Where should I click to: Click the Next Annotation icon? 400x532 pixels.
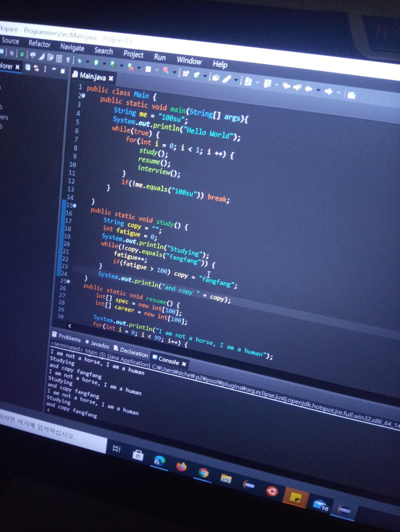pyautogui.click(x=248, y=82)
